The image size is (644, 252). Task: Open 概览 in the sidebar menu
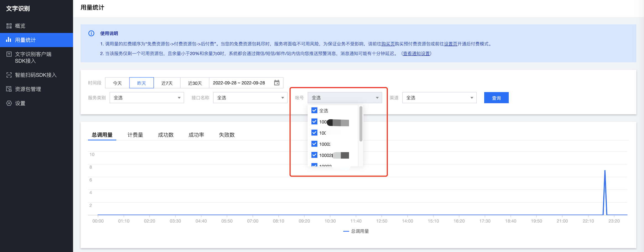tap(36, 26)
